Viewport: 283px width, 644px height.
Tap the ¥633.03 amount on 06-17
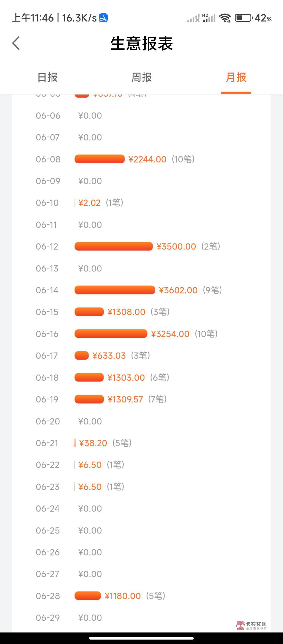(109, 356)
